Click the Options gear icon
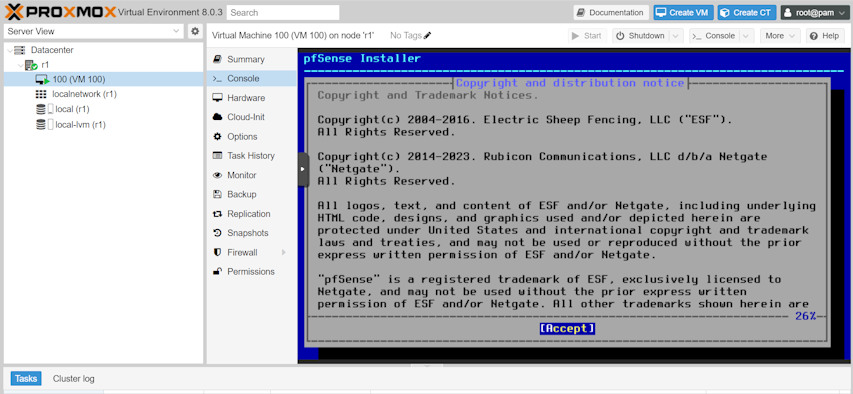This screenshot has height=394, width=853. (x=217, y=137)
